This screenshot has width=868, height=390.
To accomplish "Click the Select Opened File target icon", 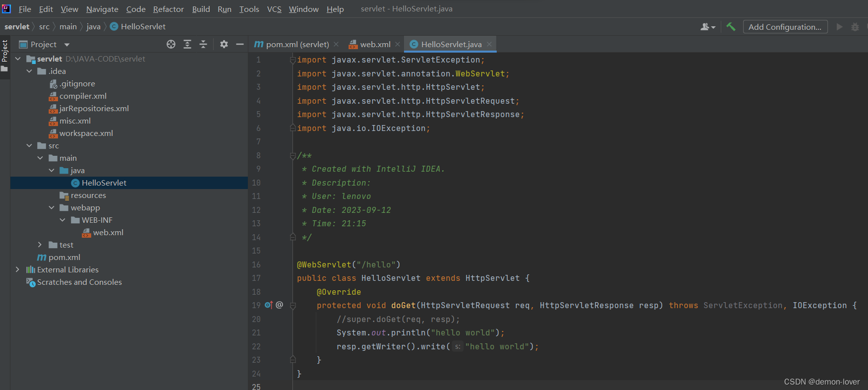I will point(171,44).
